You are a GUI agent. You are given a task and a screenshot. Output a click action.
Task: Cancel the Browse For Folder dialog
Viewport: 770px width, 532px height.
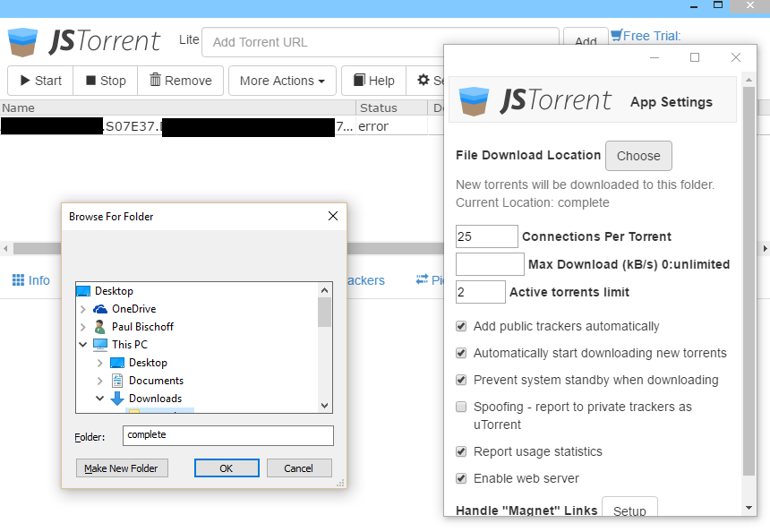pos(299,468)
